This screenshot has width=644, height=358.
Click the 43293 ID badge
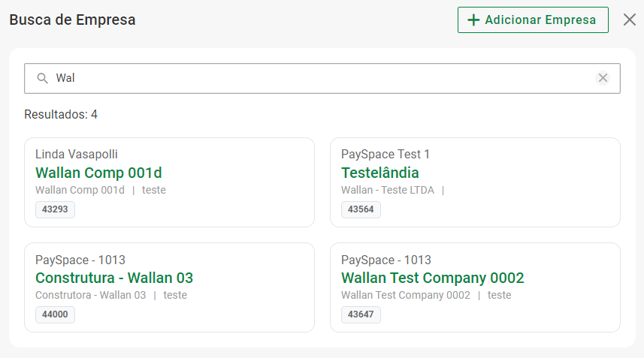[55, 209]
